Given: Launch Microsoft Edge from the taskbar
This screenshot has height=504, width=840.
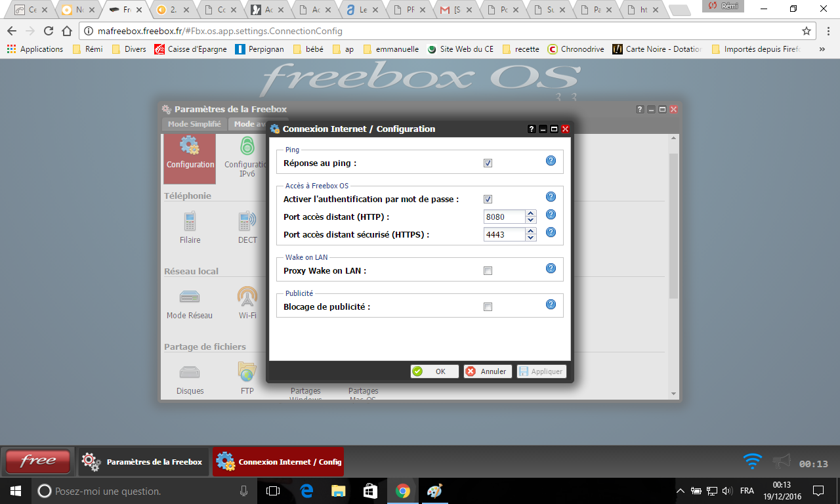Looking at the screenshot, I should coord(306,491).
